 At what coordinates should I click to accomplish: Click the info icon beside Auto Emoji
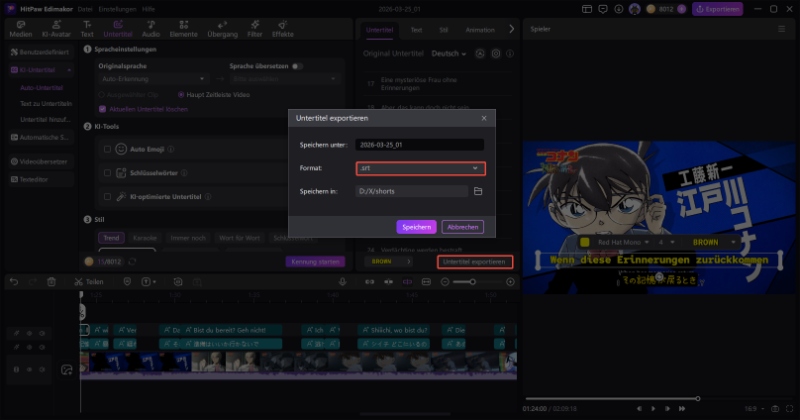171,149
